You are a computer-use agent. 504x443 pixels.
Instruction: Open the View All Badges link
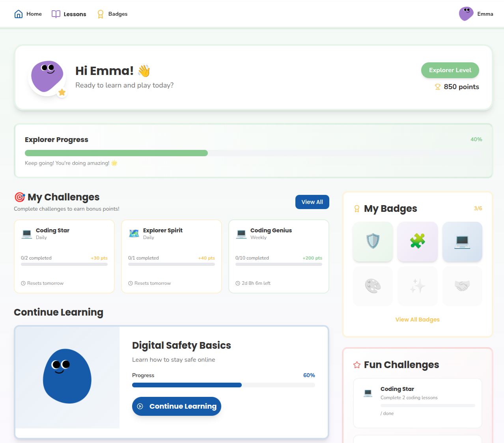click(x=417, y=320)
